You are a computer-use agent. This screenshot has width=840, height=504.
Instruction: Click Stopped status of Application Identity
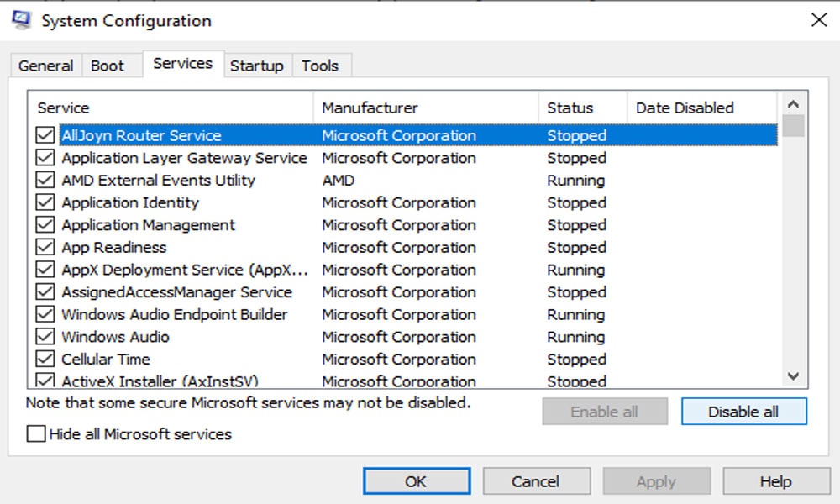576,203
